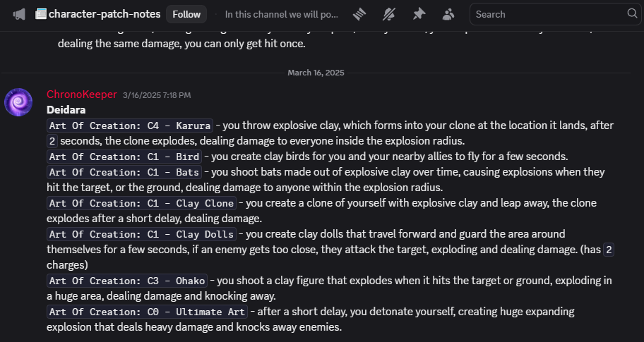The height and width of the screenshot is (342, 644).
Task: Click the 3/16/2025 7:18 PM timestamp
Action: point(156,95)
